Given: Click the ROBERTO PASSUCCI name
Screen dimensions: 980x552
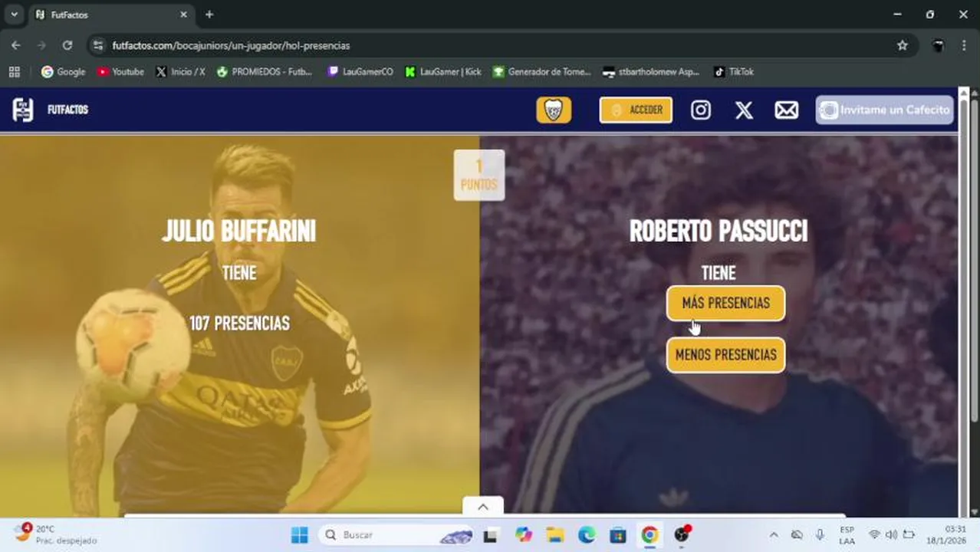Looking at the screenshot, I should tap(719, 231).
